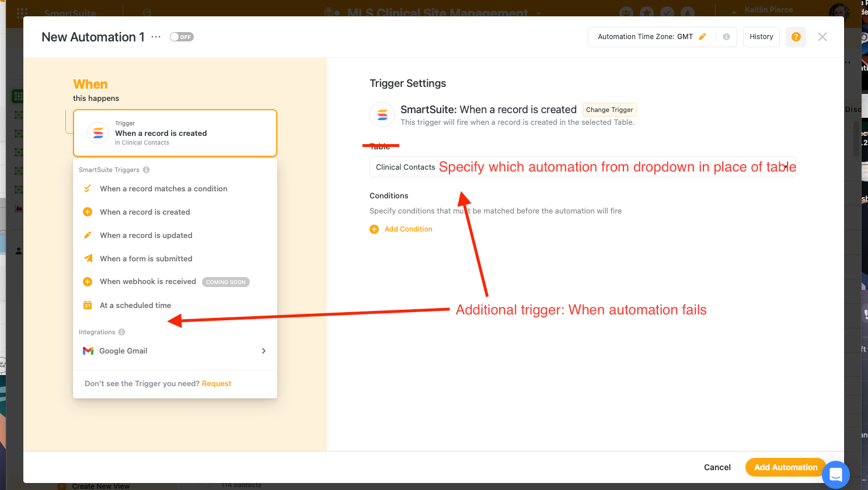
Task: Choose 'When a record matches a condition' trigger
Action: 163,188
